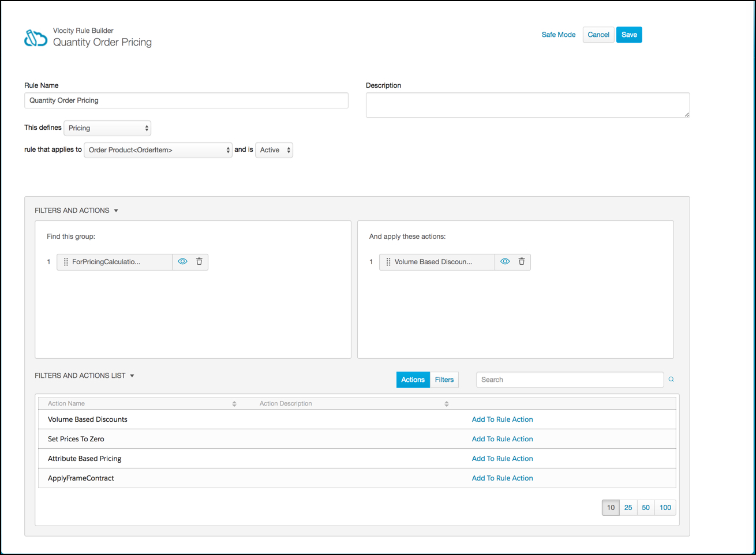756x555 pixels.
Task: Click the Cancel button
Action: (x=598, y=35)
